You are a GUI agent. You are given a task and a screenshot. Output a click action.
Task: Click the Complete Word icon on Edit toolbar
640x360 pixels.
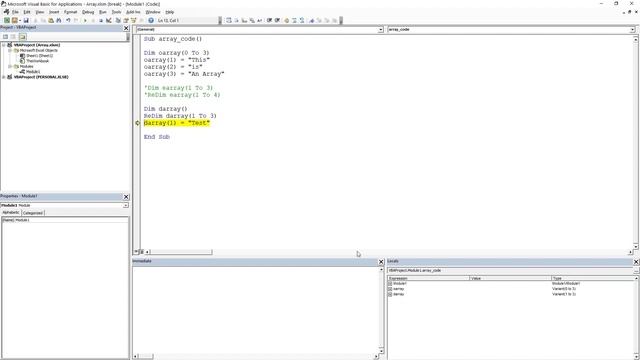[x=260, y=20]
